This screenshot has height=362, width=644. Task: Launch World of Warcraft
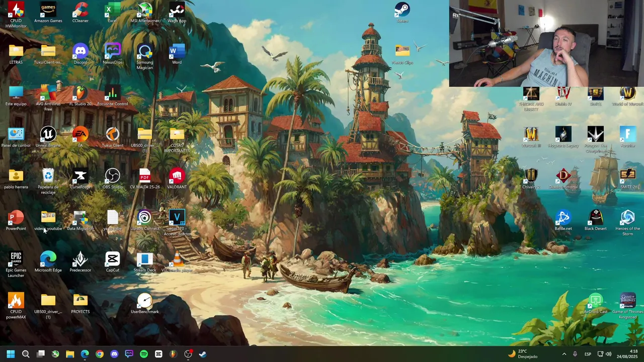click(628, 96)
